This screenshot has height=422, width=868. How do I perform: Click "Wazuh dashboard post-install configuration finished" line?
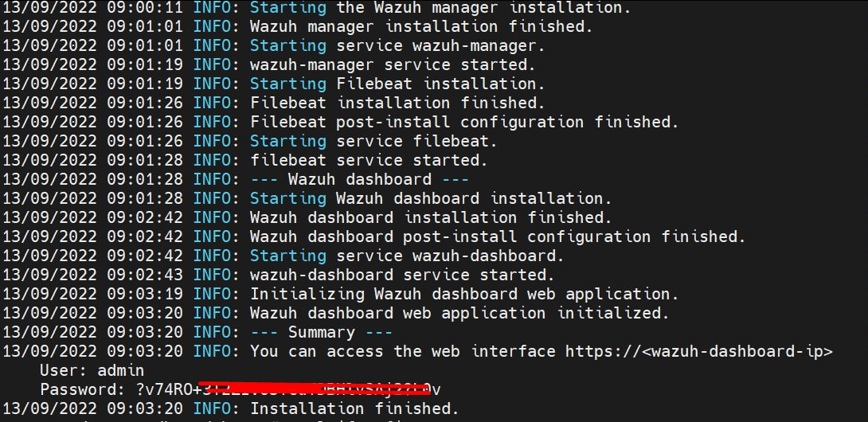click(498, 236)
